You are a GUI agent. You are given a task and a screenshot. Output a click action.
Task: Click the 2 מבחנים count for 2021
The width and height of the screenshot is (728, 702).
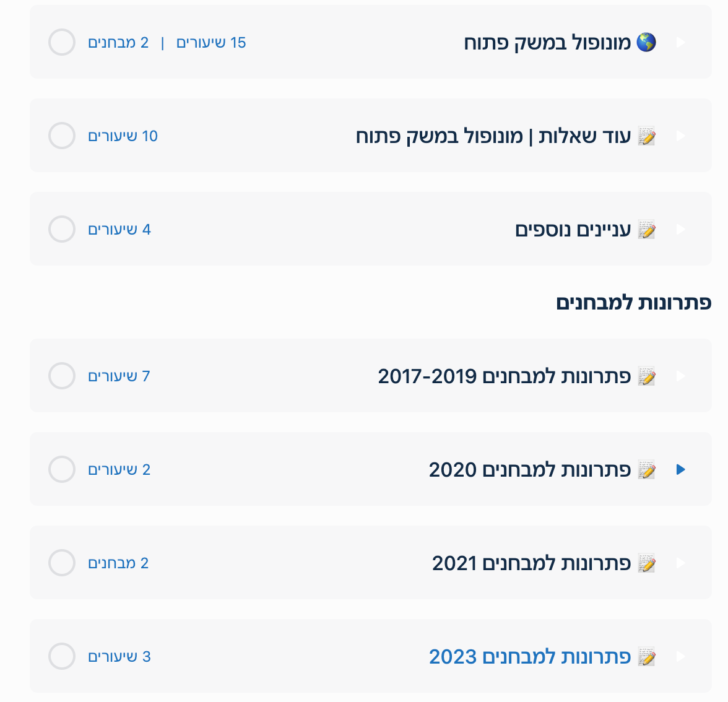[118, 563]
